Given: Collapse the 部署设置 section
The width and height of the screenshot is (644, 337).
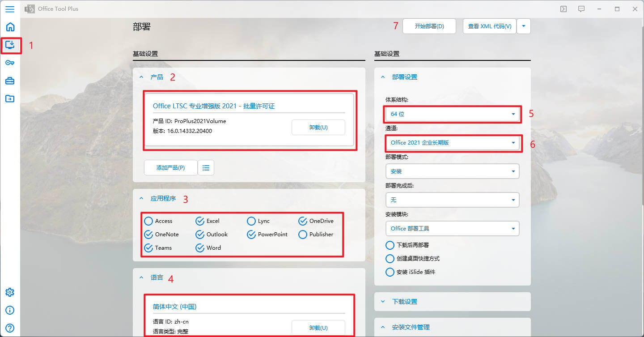Looking at the screenshot, I should [383, 77].
